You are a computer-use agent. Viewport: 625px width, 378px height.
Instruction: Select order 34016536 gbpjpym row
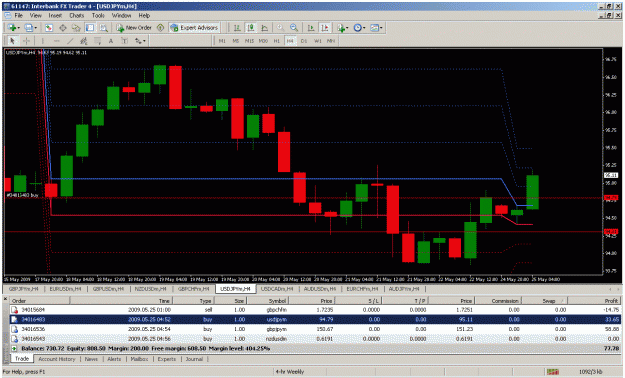(x=315, y=329)
